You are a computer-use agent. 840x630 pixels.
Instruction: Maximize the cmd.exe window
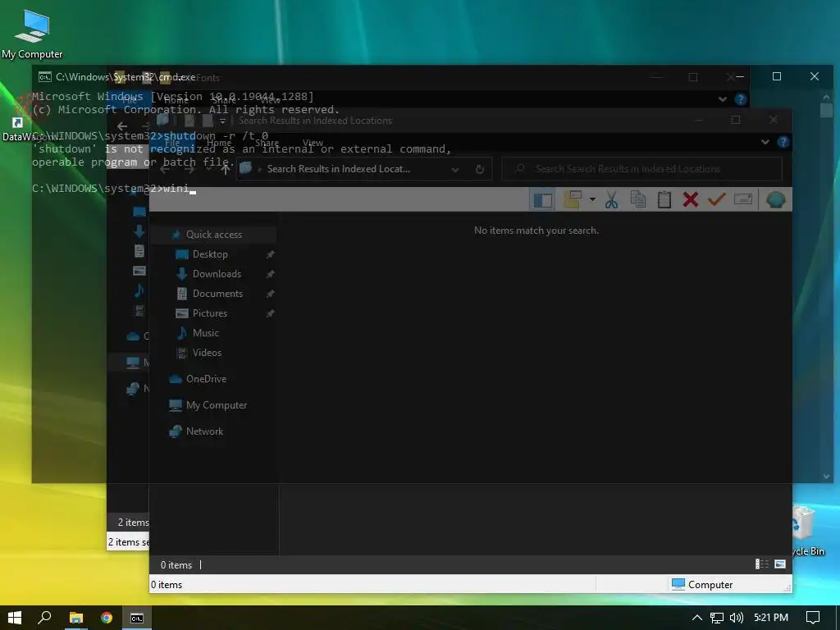[777, 76]
